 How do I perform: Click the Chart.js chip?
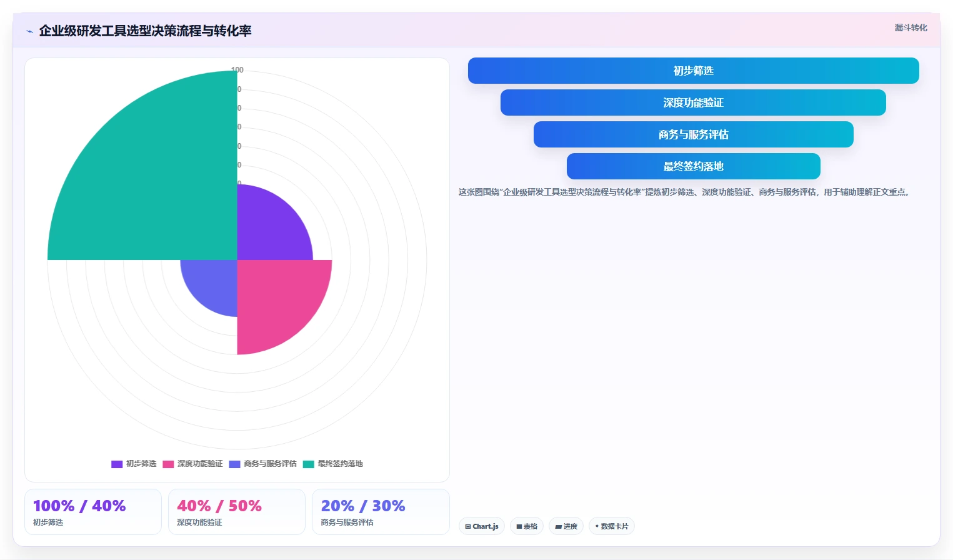pyautogui.click(x=482, y=526)
